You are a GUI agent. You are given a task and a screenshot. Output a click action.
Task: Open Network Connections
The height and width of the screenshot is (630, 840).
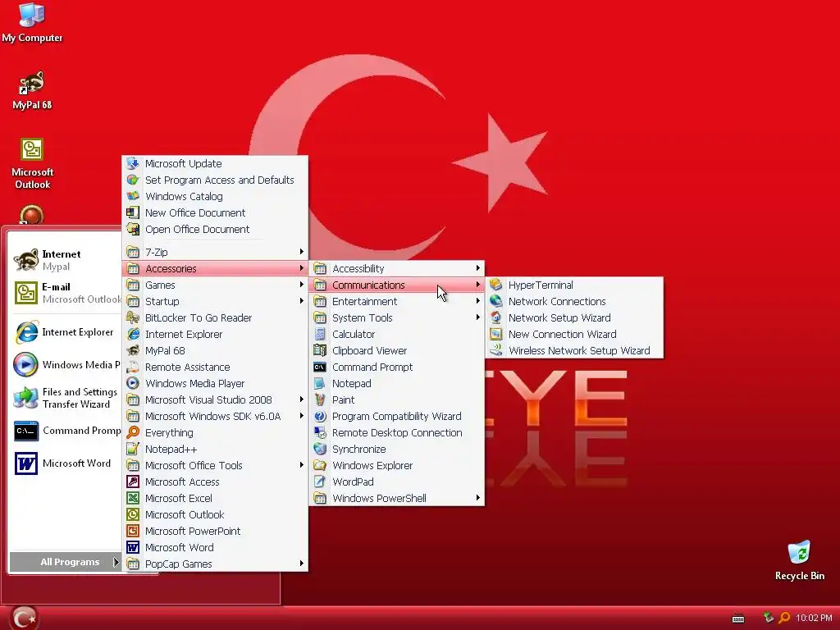click(575, 302)
